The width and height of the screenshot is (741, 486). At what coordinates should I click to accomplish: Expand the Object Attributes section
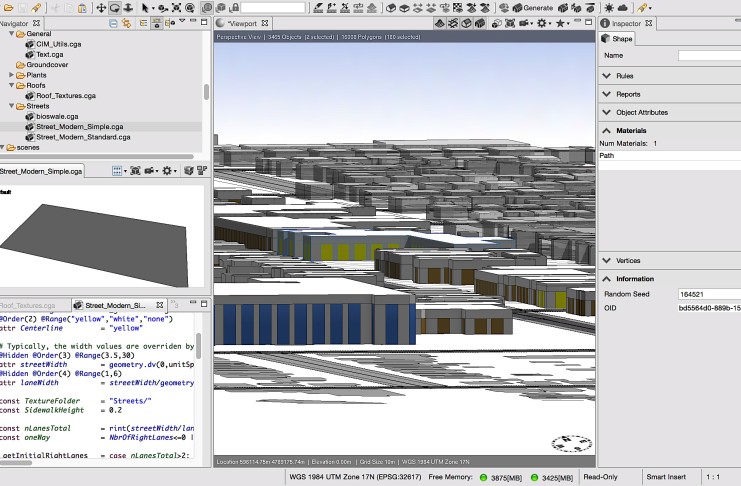(641, 112)
